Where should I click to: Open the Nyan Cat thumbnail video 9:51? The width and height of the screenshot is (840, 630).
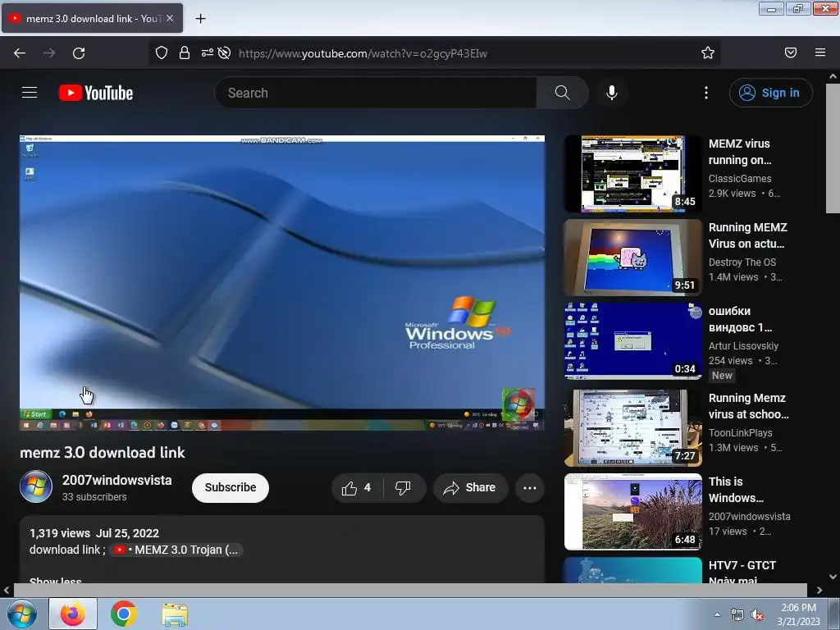(x=632, y=257)
